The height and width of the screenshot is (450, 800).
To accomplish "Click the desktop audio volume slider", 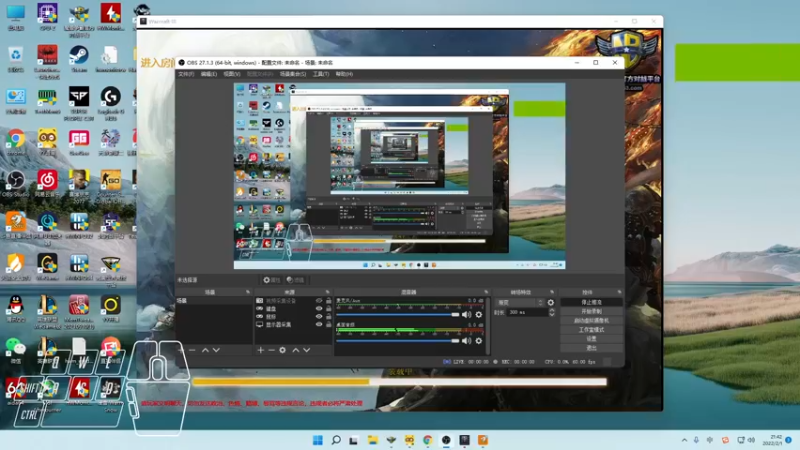I will [x=398, y=341].
